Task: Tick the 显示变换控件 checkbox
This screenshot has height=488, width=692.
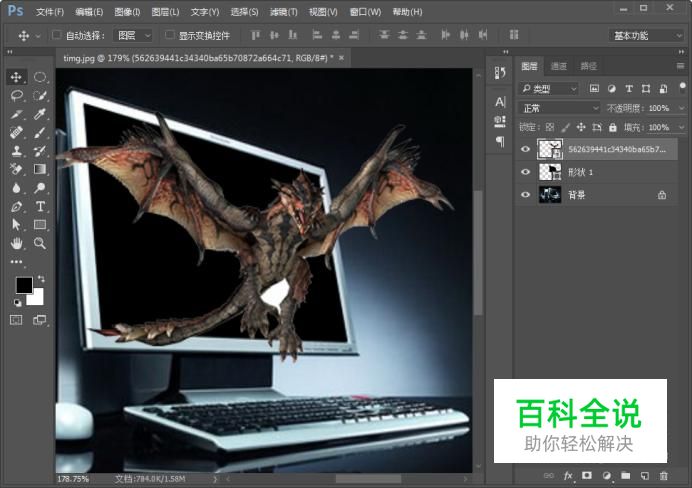Action: pyautogui.click(x=169, y=35)
